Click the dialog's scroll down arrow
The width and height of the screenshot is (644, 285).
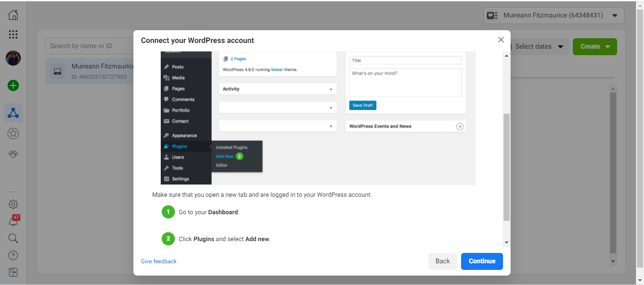(507, 243)
